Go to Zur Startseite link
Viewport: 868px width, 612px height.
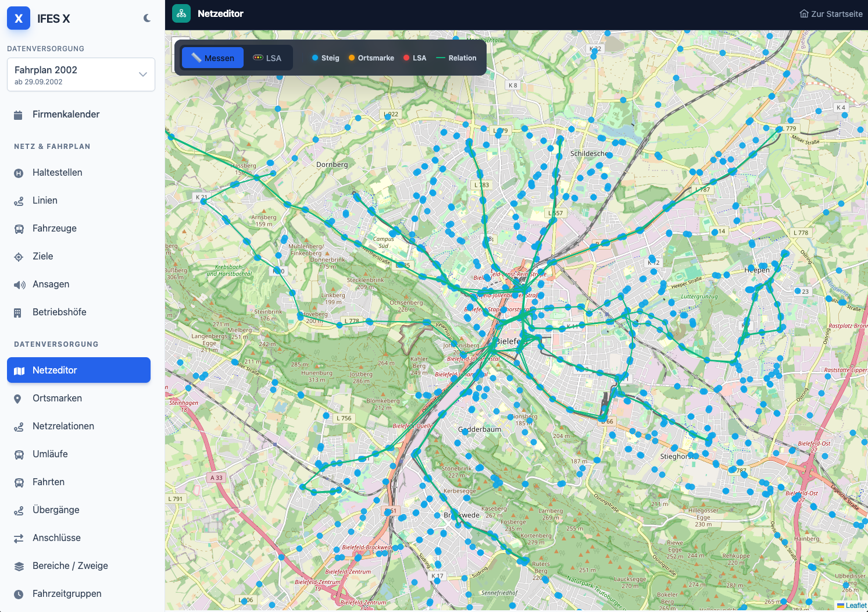[831, 14]
